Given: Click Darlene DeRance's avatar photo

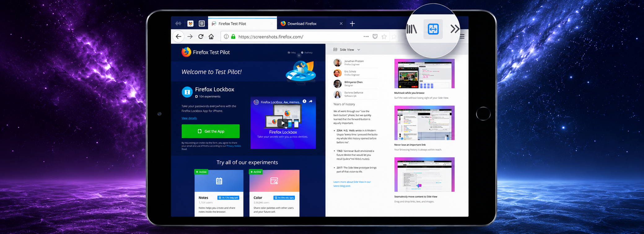Looking at the screenshot, I should pos(337,94).
